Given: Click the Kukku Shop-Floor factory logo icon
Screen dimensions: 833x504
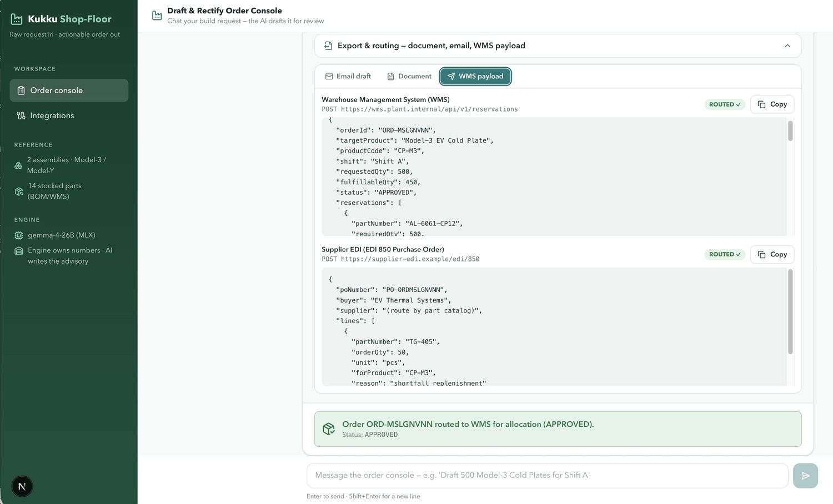Looking at the screenshot, I should (17, 19).
